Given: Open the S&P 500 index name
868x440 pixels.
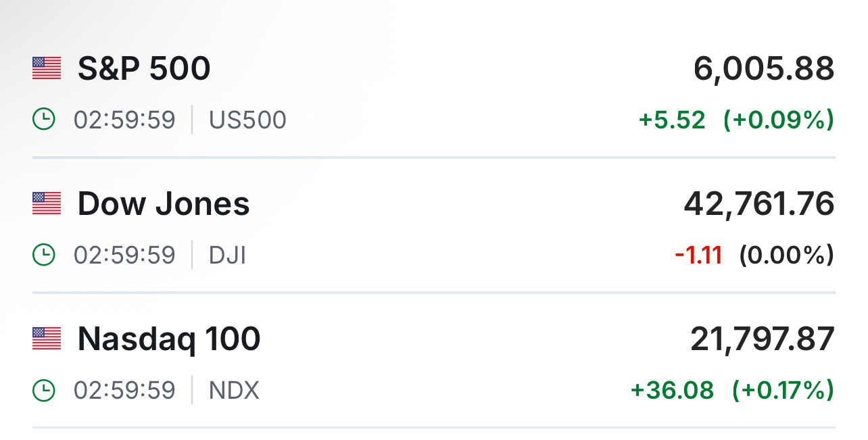Looking at the screenshot, I should tap(144, 68).
